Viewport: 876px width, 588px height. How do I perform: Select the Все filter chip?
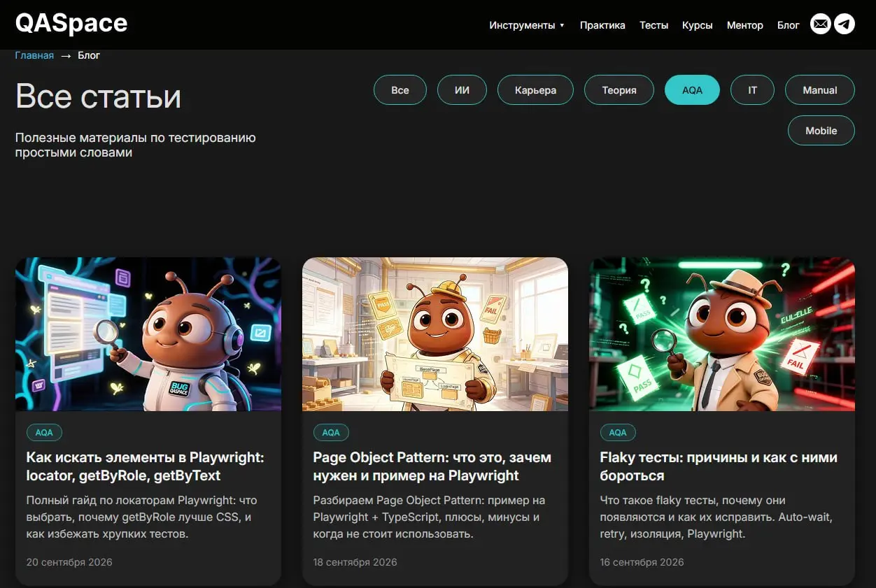point(400,89)
